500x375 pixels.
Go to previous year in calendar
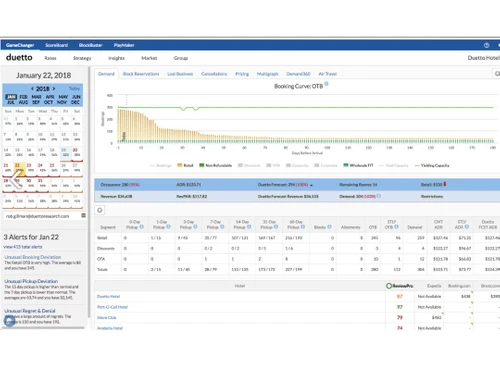click(32, 89)
